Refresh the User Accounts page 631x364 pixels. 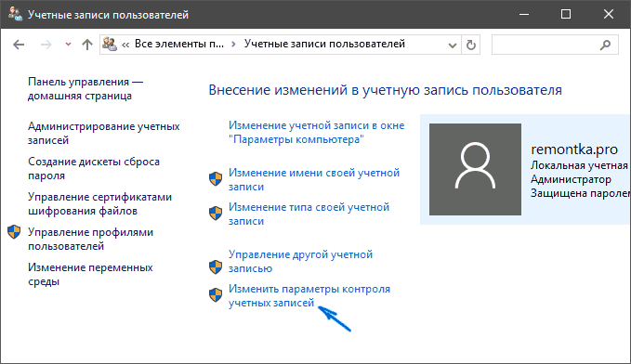coord(471,45)
